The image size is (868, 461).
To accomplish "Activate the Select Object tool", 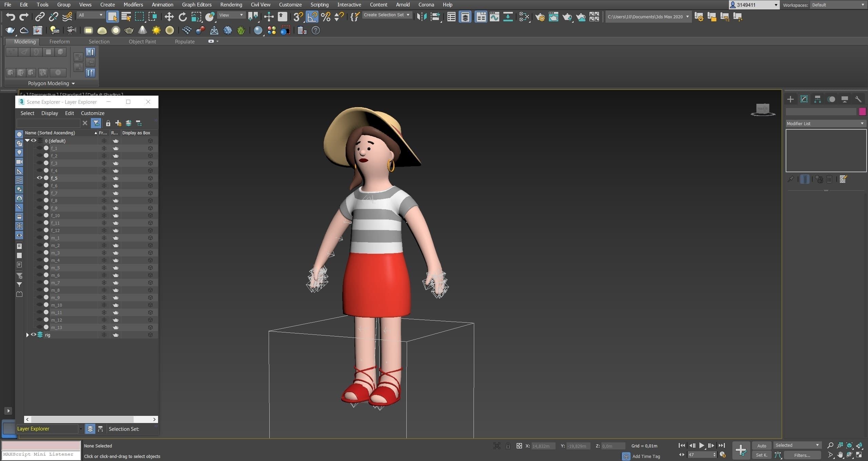I will pyautogui.click(x=112, y=17).
